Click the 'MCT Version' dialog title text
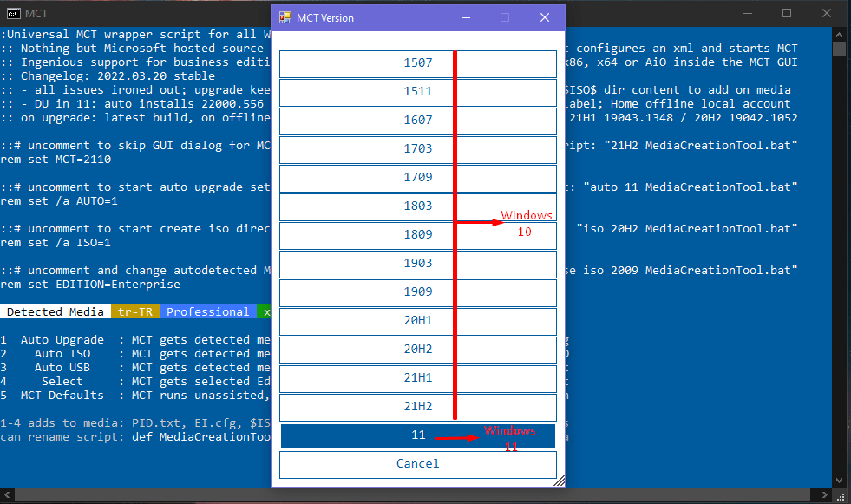The width and height of the screenshot is (851, 504). (325, 18)
